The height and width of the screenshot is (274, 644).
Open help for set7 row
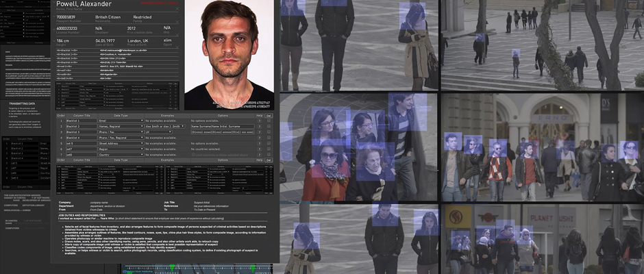click(259, 149)
